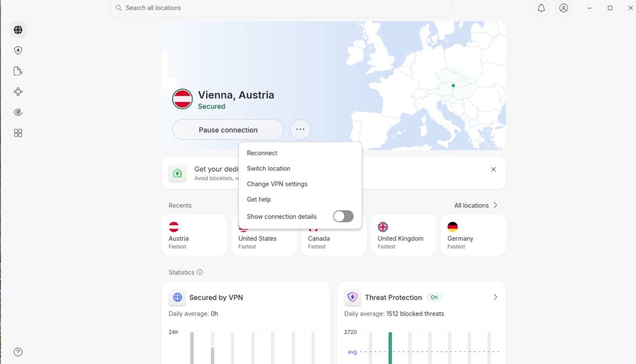Click the search magnifier icon
Screen dimensions: 636x364
coord(119,7)
